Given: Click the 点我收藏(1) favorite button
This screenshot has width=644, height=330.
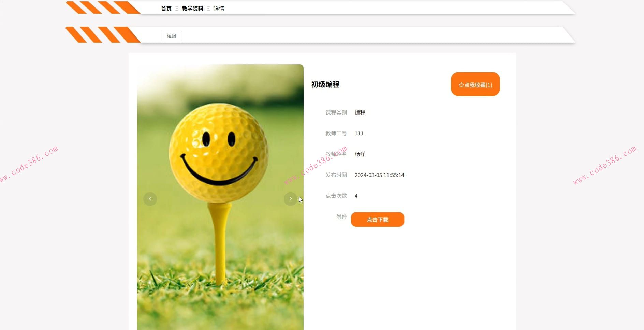Looking at the screenshot, I should [x=475, y=84].
